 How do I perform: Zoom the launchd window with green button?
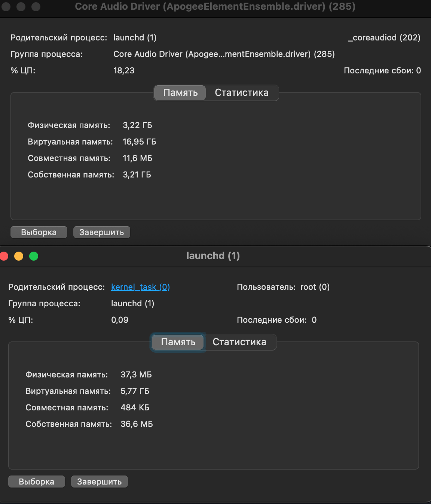pos(34,256)
